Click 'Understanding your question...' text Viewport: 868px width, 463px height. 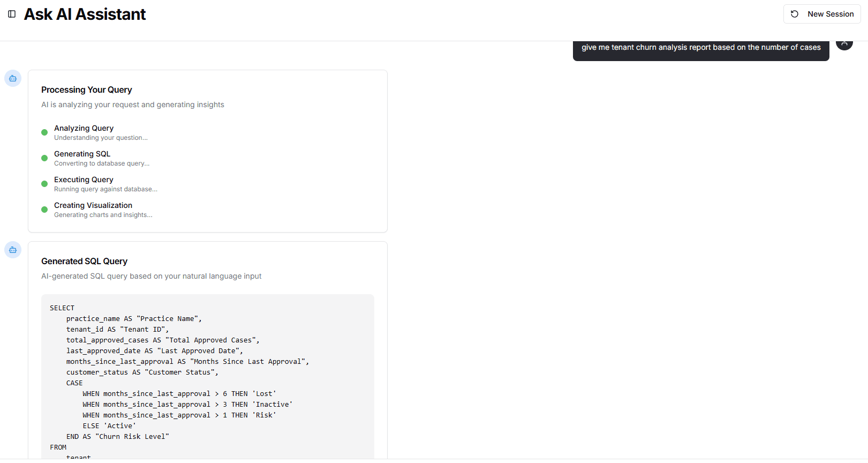101,138
